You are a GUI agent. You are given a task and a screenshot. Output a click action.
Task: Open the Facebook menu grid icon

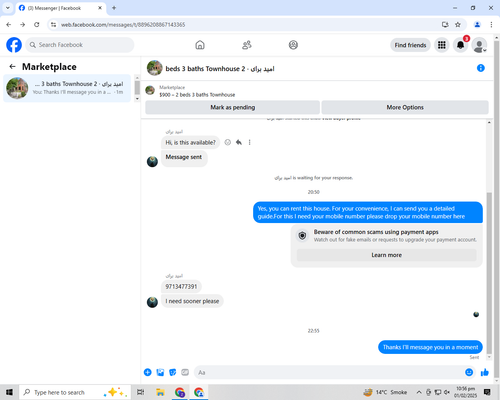(x=442, y=45)
